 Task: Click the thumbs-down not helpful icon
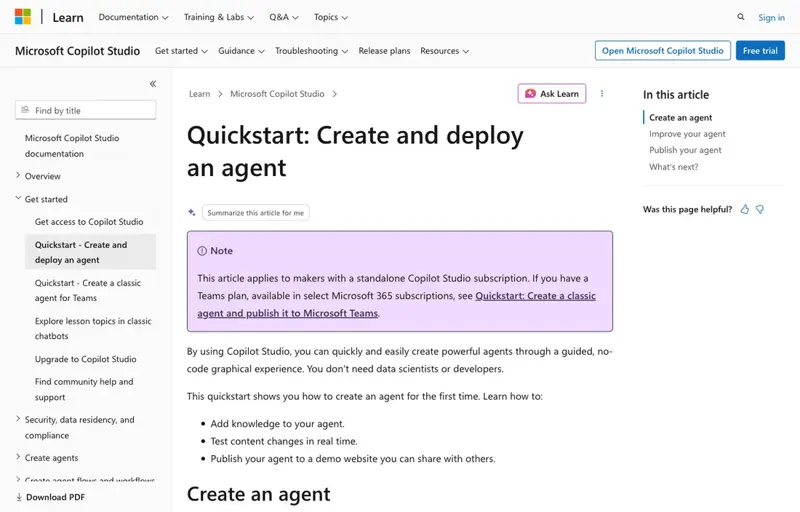(x=760, y=209)
